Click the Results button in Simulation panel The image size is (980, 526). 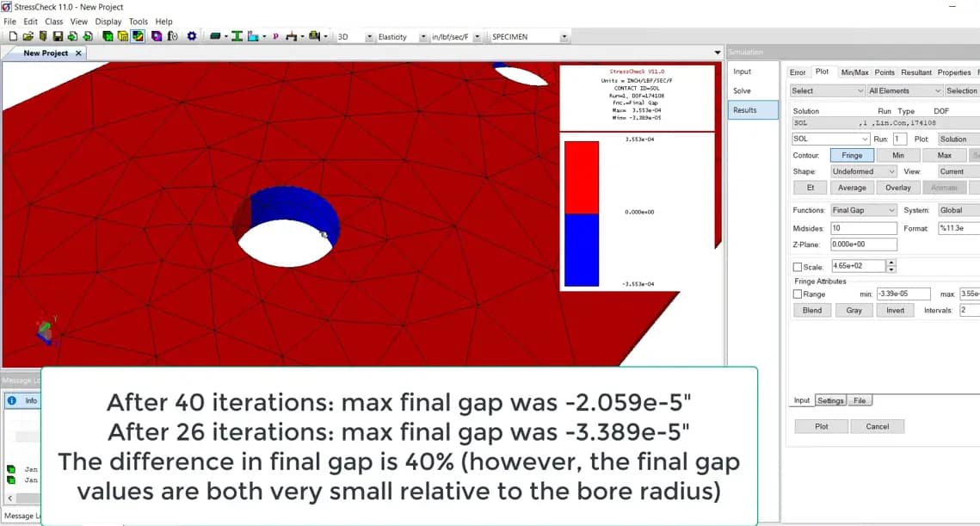[753, 109]
